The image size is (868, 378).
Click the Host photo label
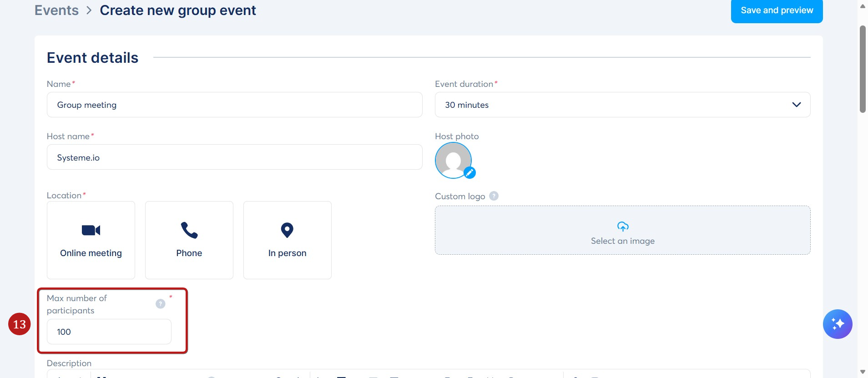[x=457, y=136]
